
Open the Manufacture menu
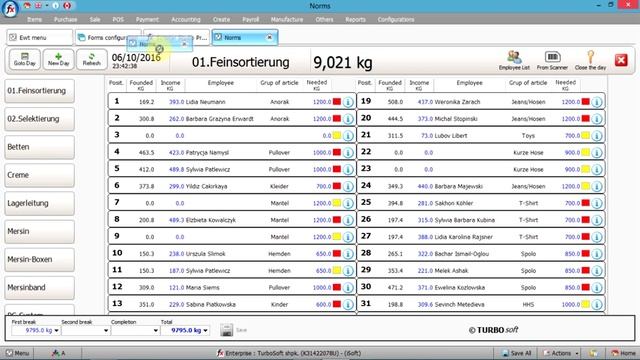[287, 20]
